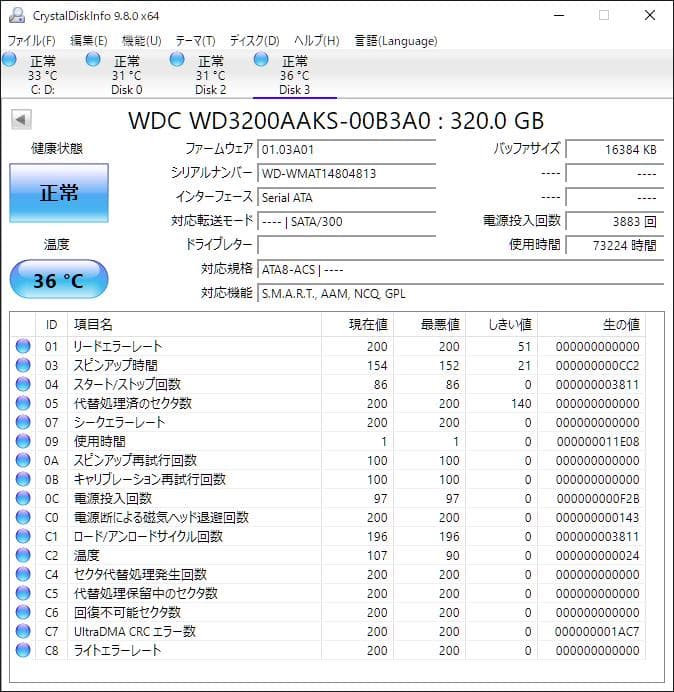674x692 pixels.
Task: Select the 代替処理済のセクタ数 row
Action: point(328,403)
